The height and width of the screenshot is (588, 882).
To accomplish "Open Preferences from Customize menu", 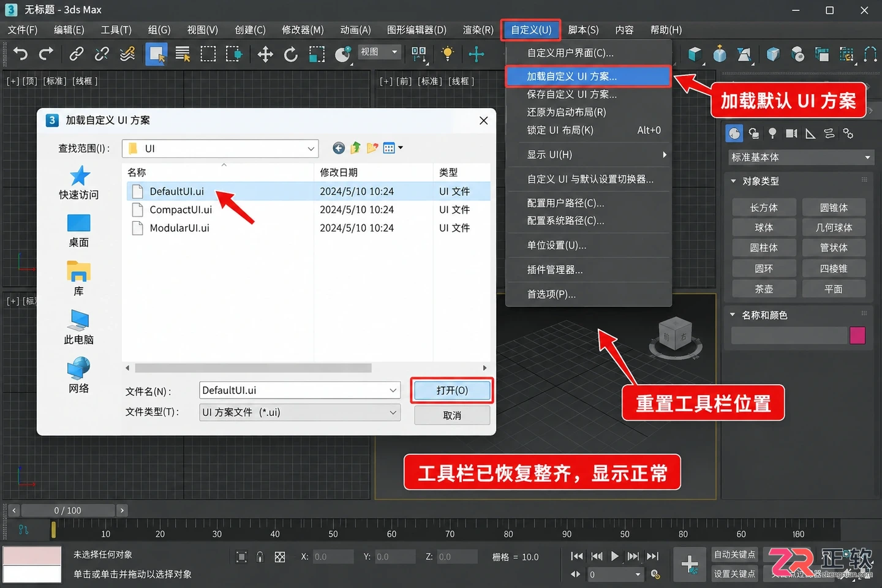I will point(588,294).
